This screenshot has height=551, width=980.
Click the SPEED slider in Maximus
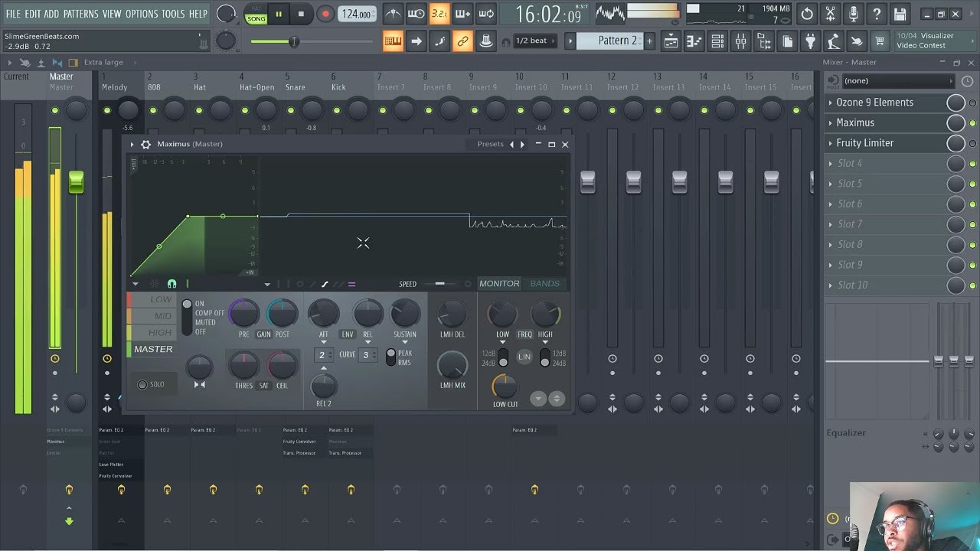click(x=439, y=284)
